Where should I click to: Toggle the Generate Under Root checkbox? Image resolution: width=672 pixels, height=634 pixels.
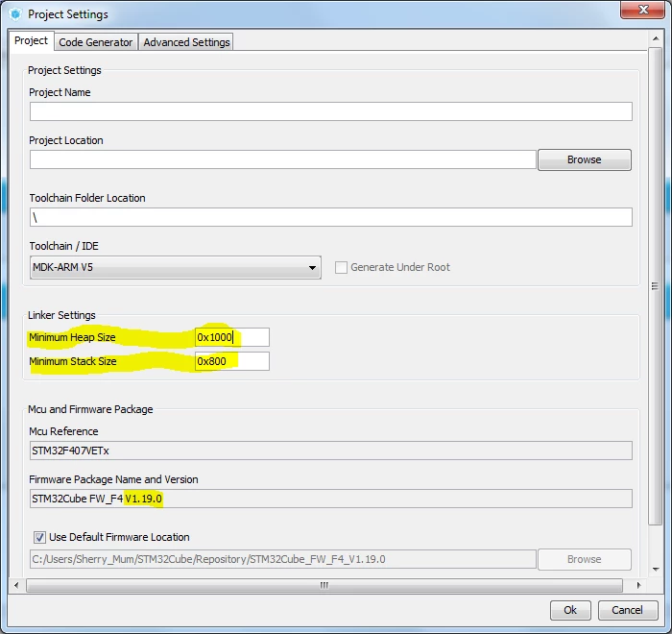[341, 267]
